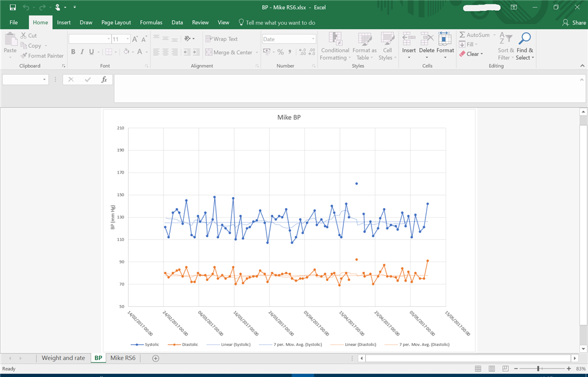The height and width of the screenshot is (377, 588).
Task: Toggle Top Align
Action: tap(156, 39)
